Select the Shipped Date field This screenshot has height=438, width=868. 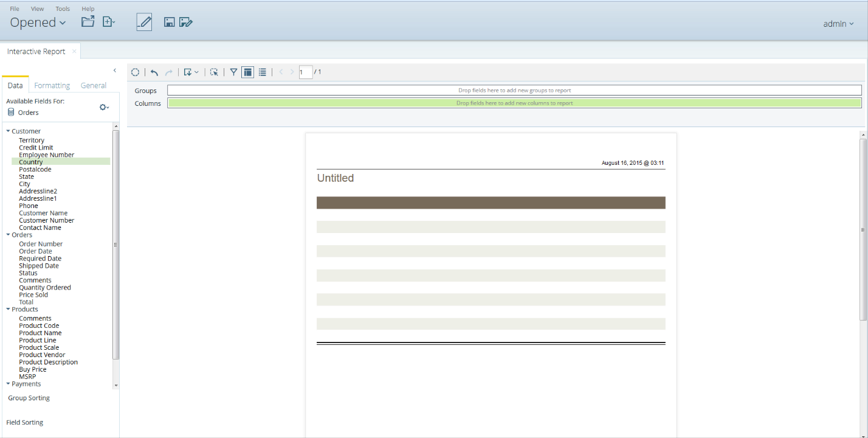point(39,266)
